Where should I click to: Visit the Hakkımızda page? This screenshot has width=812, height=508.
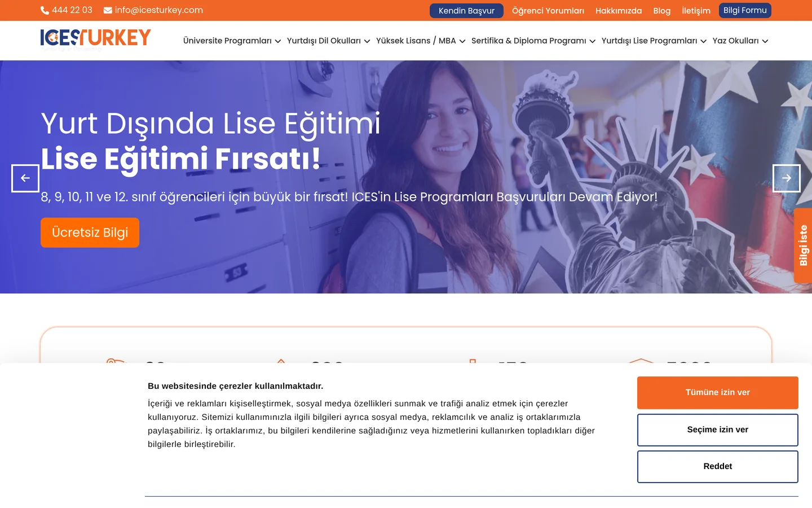[x=619, y=11]
